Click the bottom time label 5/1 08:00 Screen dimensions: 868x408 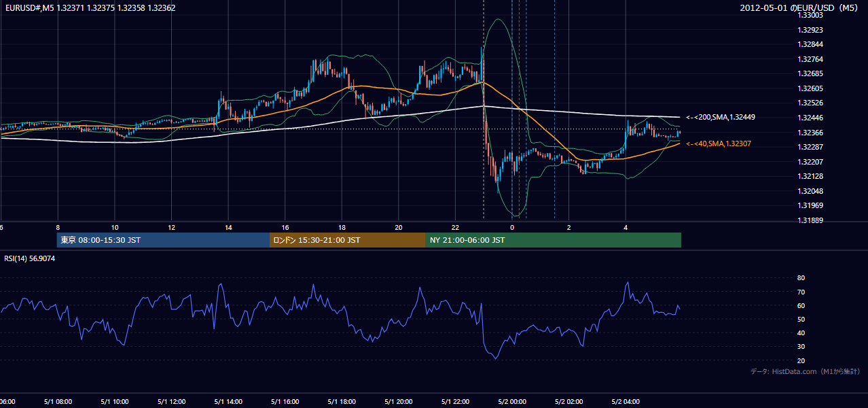pos(58,402)
